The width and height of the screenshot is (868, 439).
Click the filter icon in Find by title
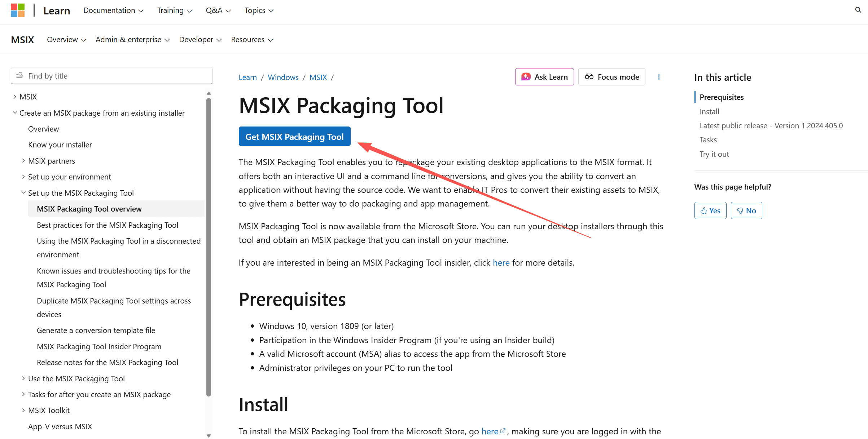[x=20, y=76]
